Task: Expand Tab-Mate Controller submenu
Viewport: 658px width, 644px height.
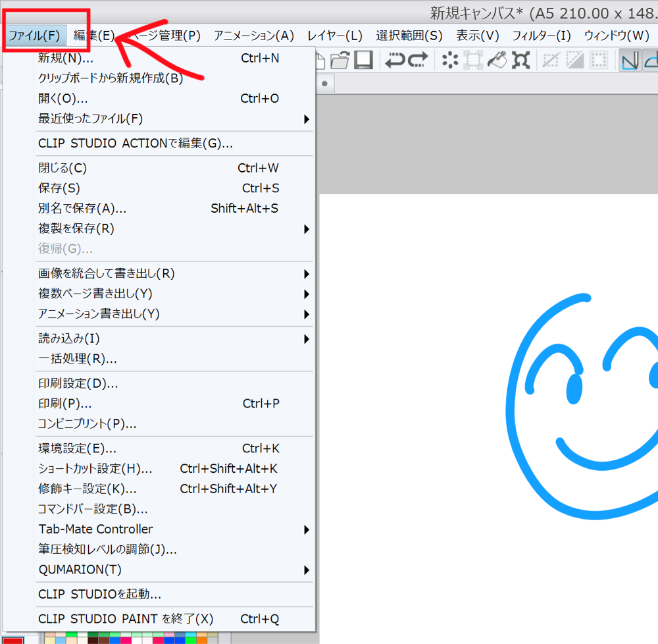Action: (175, 529)
